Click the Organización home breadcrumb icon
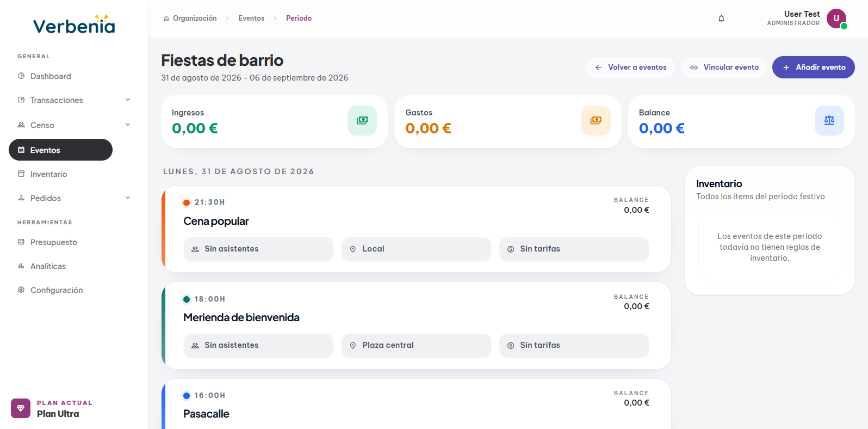Viewport: 868px width, 429px height. [166, 19]
